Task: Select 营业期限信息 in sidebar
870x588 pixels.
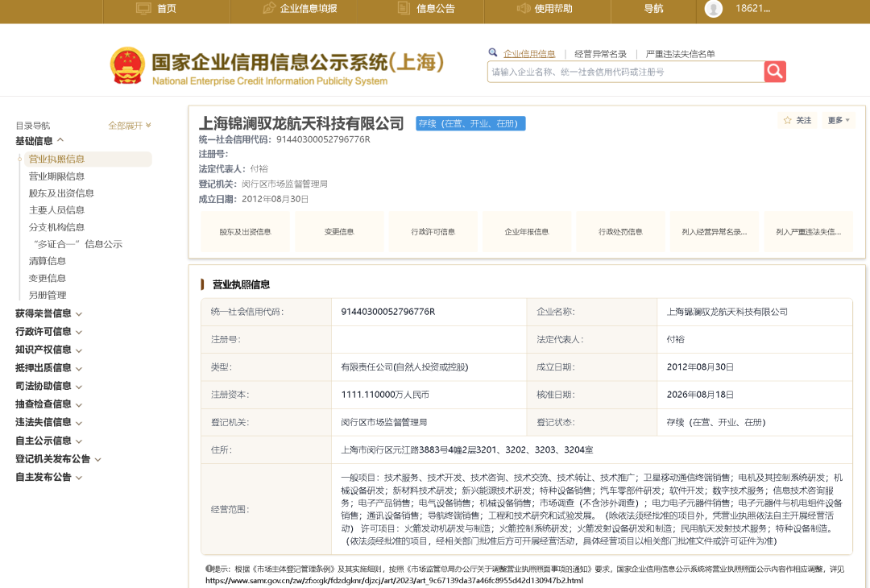Action: pyautogui.click(x=56, y=176)
